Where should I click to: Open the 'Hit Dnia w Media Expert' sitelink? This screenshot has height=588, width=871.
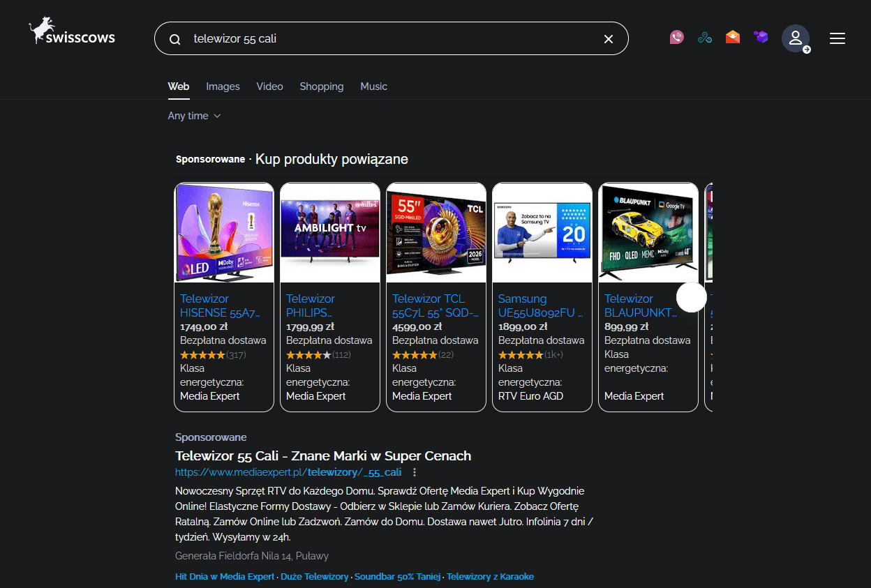click(225, 577)
